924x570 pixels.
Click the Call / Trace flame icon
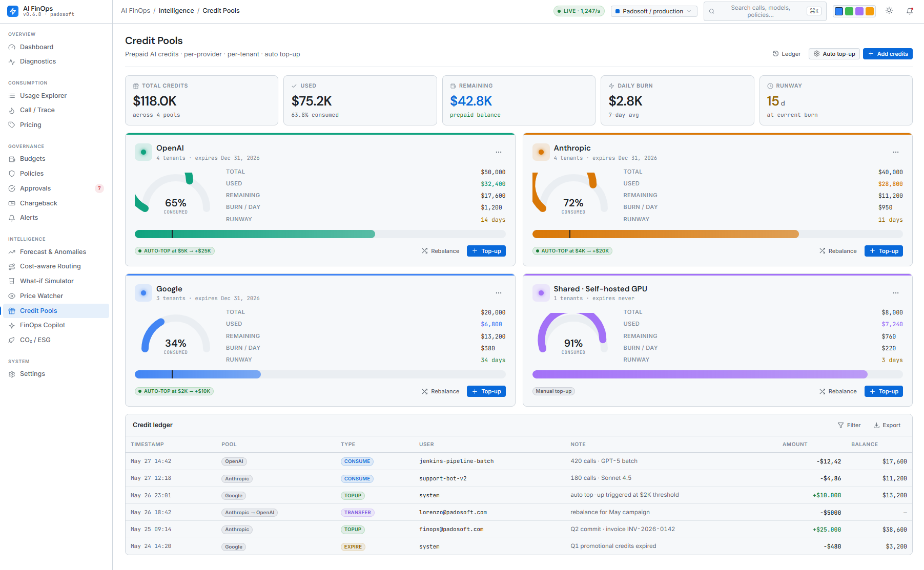click(x=12, y=110)
